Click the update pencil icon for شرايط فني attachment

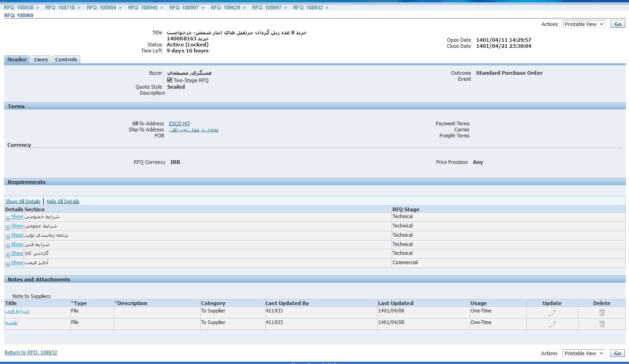pyautogui.click(x=552, y=312)
